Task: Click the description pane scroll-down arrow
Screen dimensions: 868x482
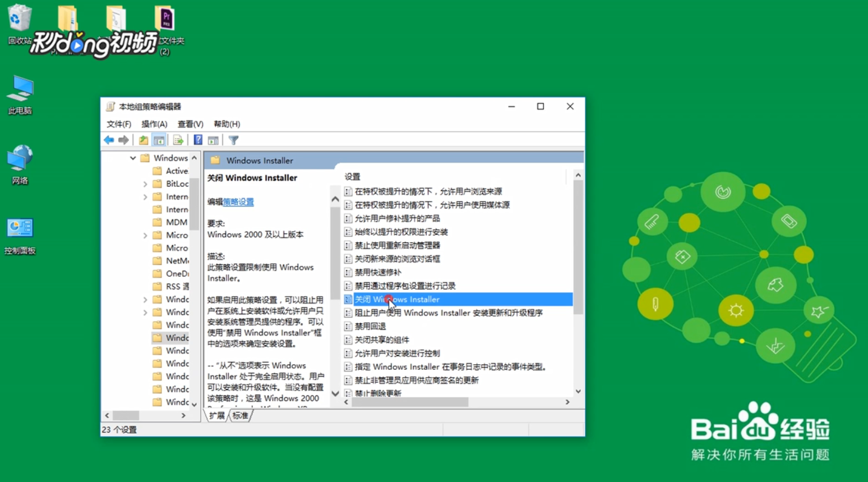Action: click(335, 393)
